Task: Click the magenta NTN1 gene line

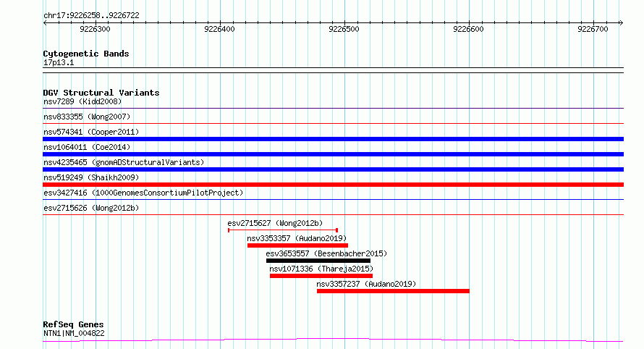Action: (x=333, y=340)
